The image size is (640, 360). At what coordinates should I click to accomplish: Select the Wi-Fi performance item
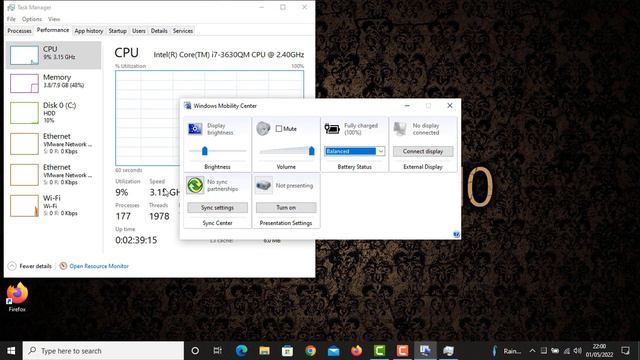[x=53, y=205]
